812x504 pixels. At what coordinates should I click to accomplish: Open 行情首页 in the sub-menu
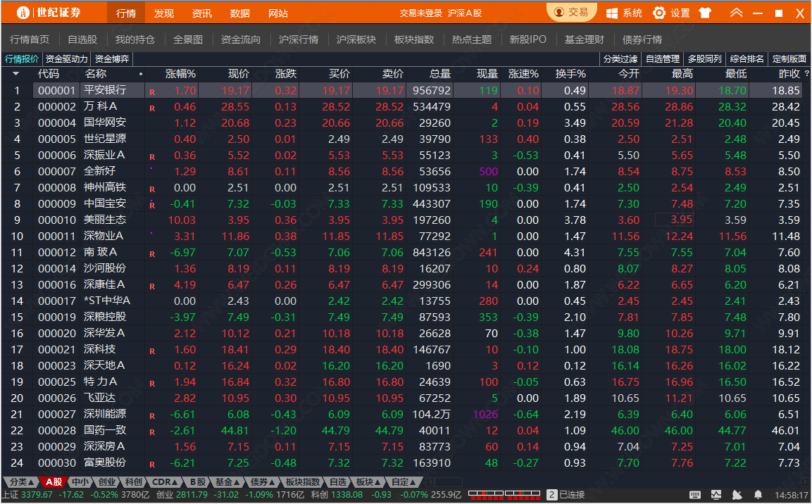[30, 39]
